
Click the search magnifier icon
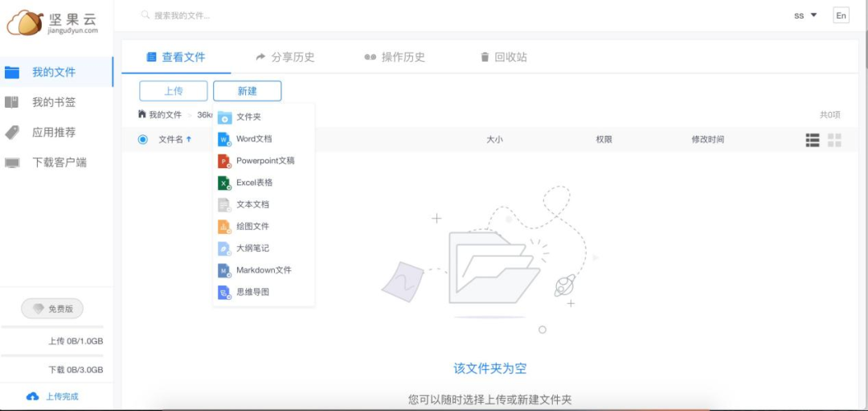[x=145, y=15]
